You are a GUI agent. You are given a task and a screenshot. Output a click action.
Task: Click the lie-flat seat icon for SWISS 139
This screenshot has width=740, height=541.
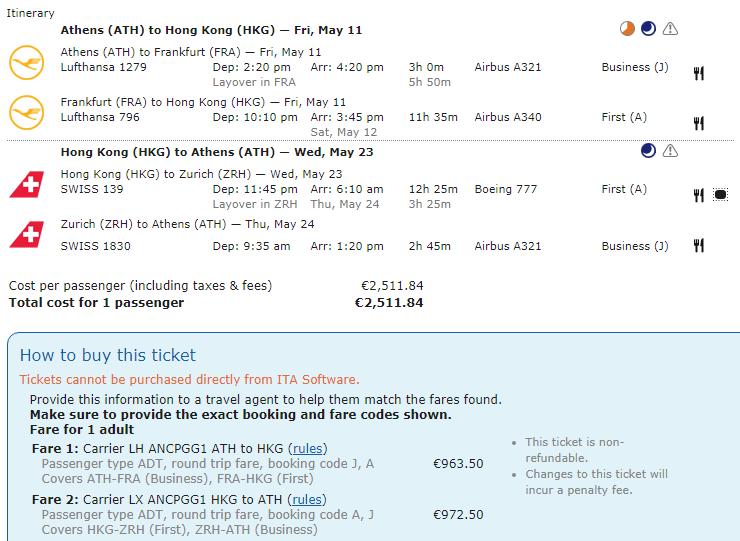[x=720, y=195]
